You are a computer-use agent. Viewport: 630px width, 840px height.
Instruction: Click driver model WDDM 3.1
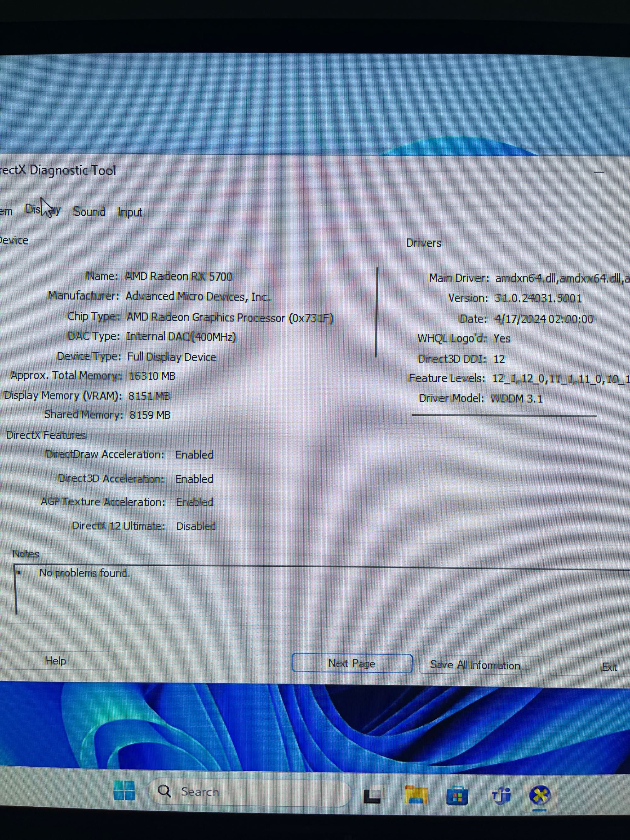[517, 399]
